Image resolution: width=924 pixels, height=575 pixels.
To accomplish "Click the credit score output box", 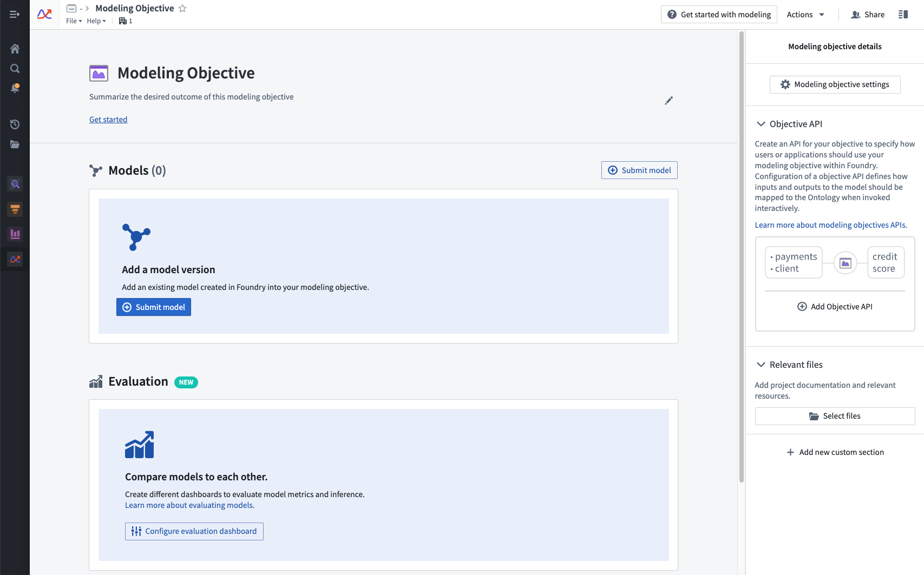I will click(x=886, y=263).
